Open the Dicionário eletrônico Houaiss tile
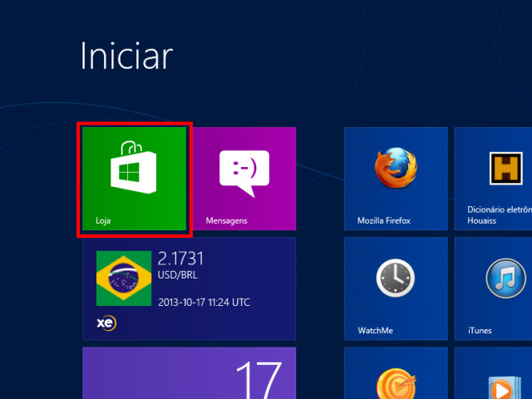Viewport: 532px width, 399px height. [493, 179]
